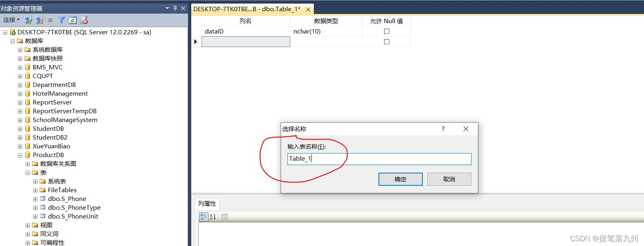Expand the dbo.S_PhoneType table node

tap(35, 208)
